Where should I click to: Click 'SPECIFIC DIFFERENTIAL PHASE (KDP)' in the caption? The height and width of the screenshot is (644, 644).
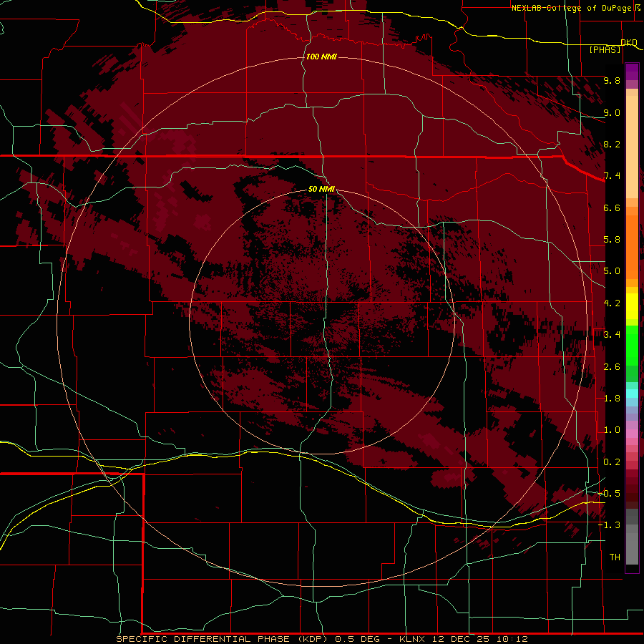pos(222,639)
